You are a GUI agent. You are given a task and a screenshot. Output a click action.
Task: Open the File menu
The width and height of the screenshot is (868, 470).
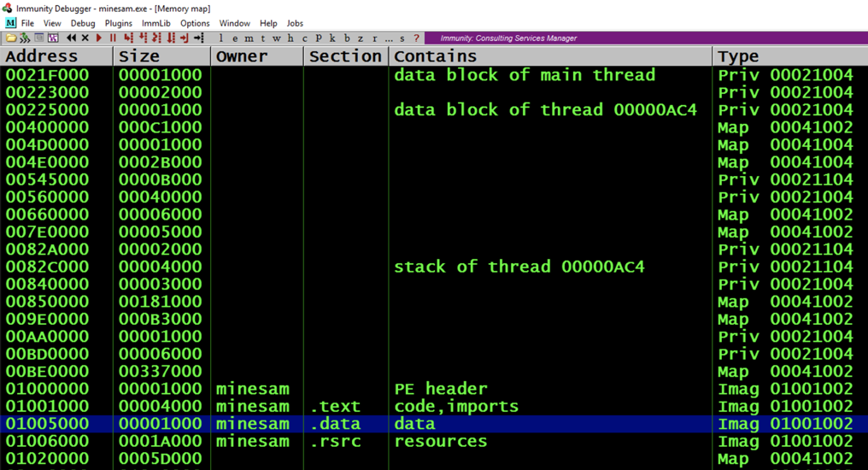coord(27,23)
